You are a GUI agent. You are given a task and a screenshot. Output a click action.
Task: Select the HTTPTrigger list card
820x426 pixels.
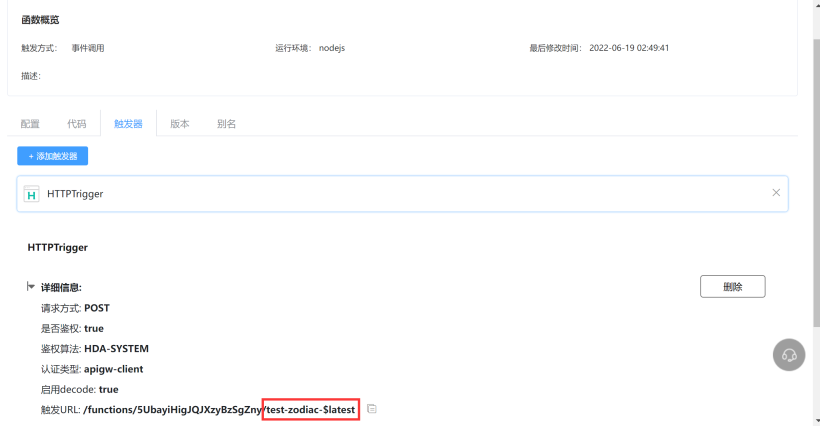[x=402, y=194]
